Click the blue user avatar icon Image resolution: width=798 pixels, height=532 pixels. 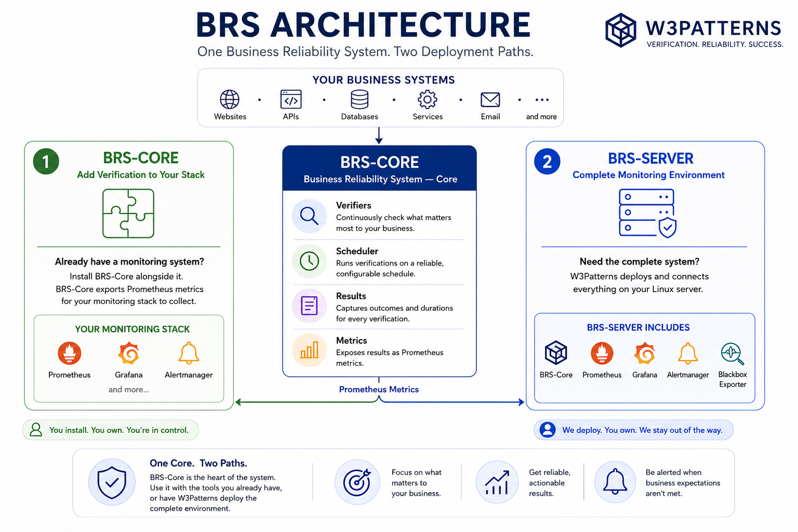(548, 430)
